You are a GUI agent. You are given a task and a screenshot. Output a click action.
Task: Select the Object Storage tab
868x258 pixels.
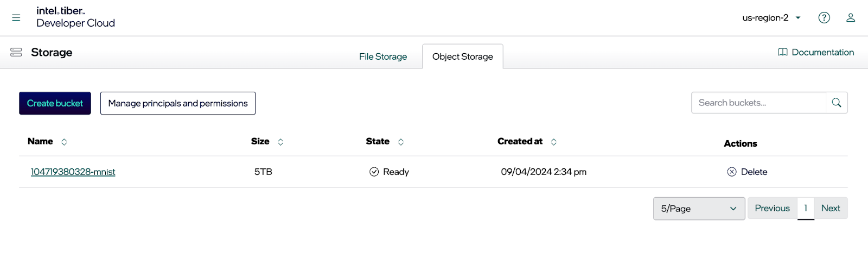click(462, 56)
